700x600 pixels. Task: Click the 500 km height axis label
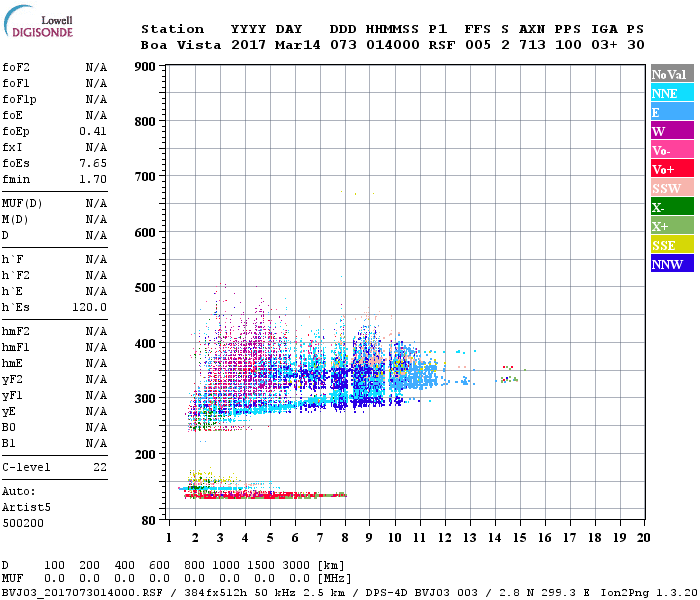(x=145, y=288)
